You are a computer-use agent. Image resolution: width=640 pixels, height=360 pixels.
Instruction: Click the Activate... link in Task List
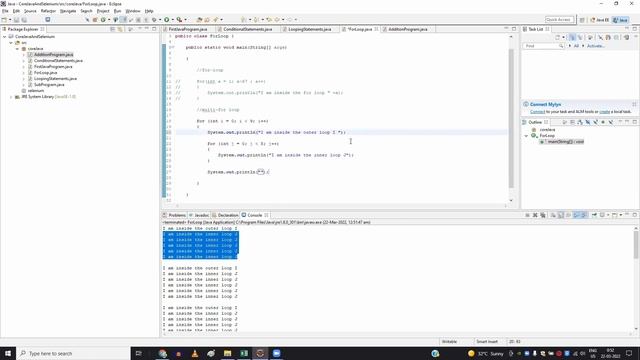[596, 46]
